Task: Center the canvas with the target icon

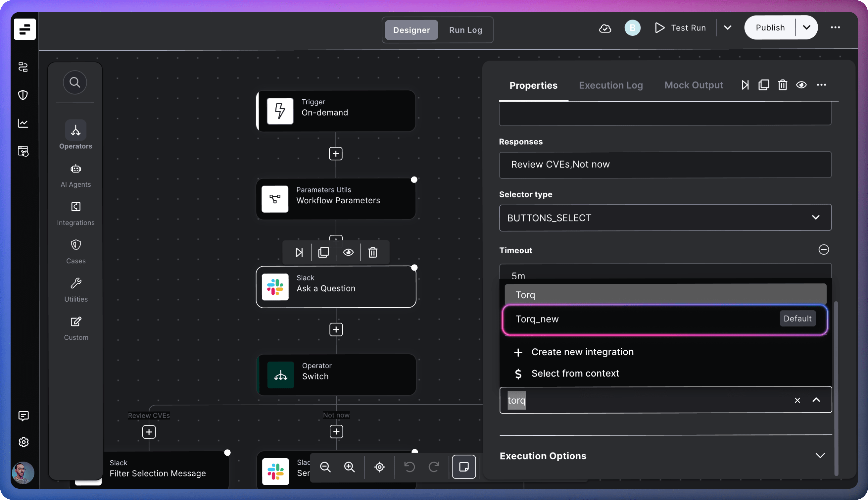Action: pyautogui.click(x=380, y=467)
